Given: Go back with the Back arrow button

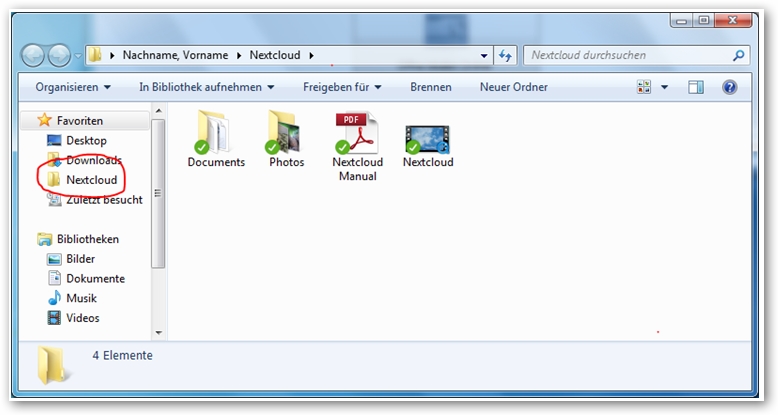Looking at the screenshot, I should [x=33, y=56].
